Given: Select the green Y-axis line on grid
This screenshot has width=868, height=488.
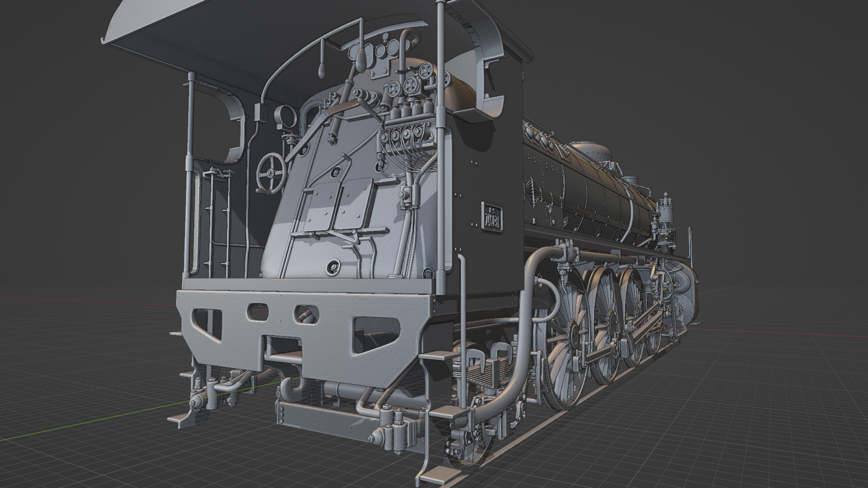Looking at the screenshot, I should 90,422.
